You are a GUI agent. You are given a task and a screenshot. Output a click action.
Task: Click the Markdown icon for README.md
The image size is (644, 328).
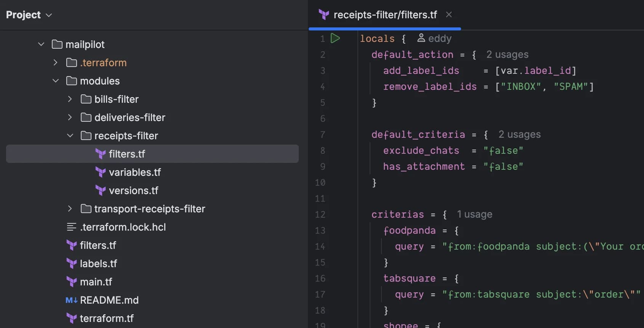tap(71, 300)
